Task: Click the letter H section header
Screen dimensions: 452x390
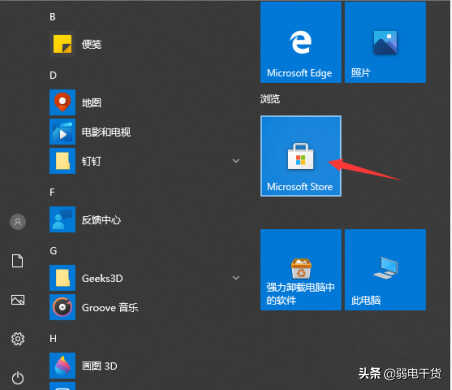Action: click(x=53, y=339)
